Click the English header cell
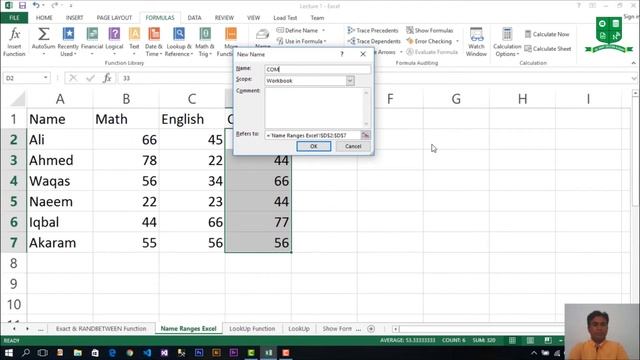Image resolution: width=640 pixels, height=360 pixels. click(192, 119)
